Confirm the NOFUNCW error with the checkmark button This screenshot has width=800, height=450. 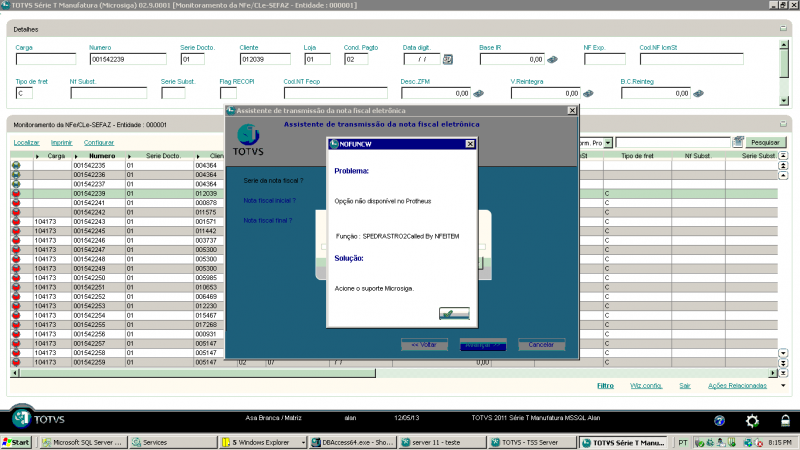click(454, 313)
